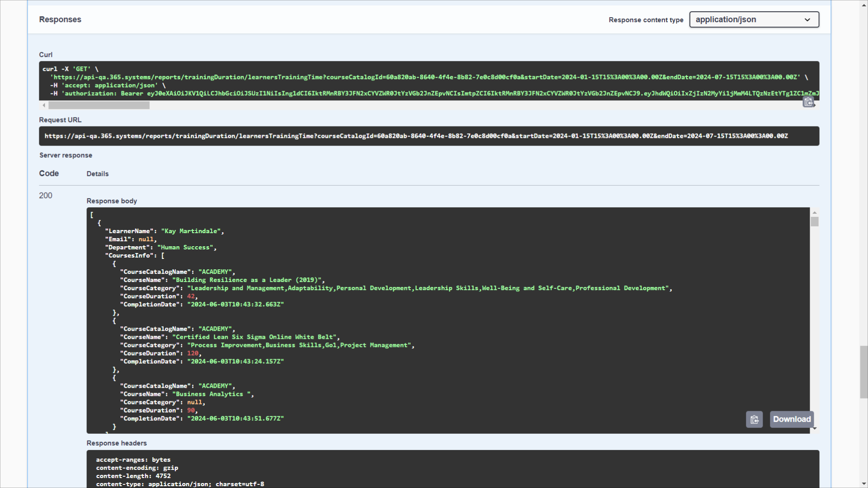
Task: Click the curl box horizontal scrollbar thumb
Action: click(99, 105)
